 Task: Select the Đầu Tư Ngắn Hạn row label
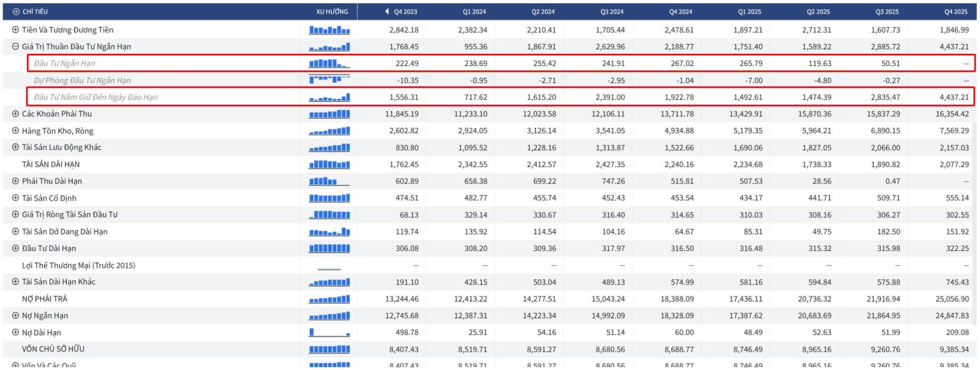coord(64,64)
